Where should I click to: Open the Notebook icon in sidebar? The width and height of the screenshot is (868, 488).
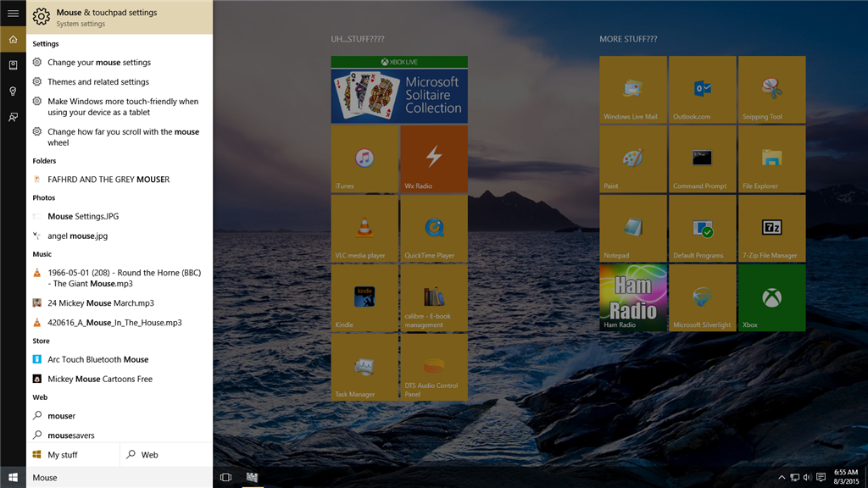point(13,65)
